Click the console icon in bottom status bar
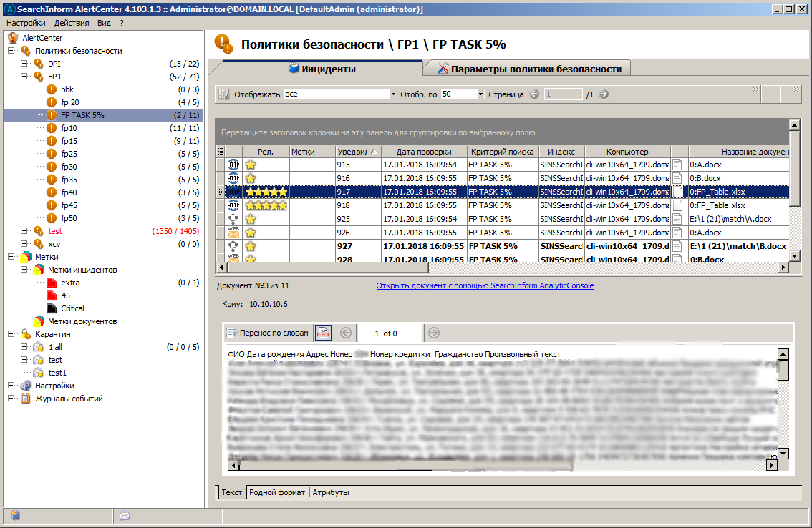Viewport: 812px width, 528px height. (15, 515)
